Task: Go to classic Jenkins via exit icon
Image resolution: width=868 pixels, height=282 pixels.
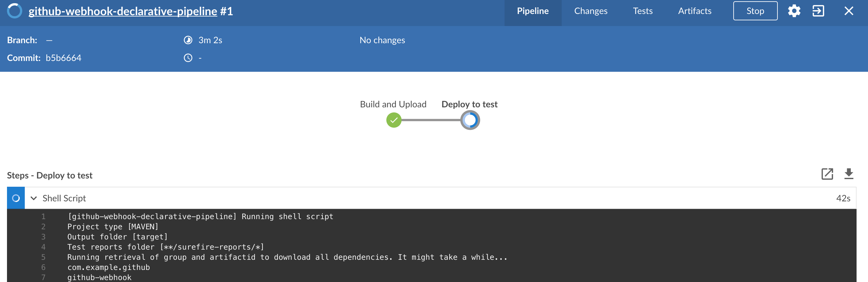Action: point(818,11)
